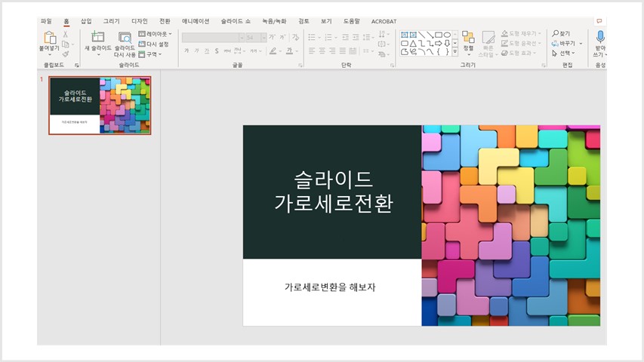Viewport: 644px width, 362px height.
Task: Toggle text Shadow (S) formatting
Action: [x=217, y=51]
